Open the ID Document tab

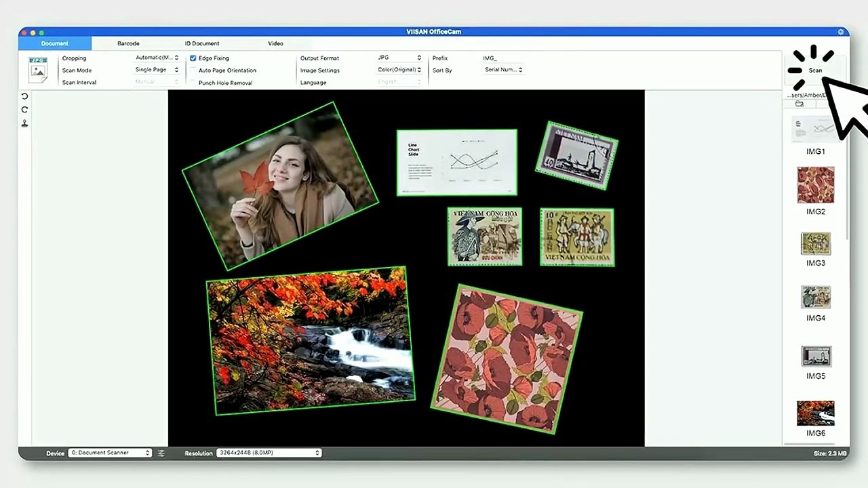(x=202, y=43)
